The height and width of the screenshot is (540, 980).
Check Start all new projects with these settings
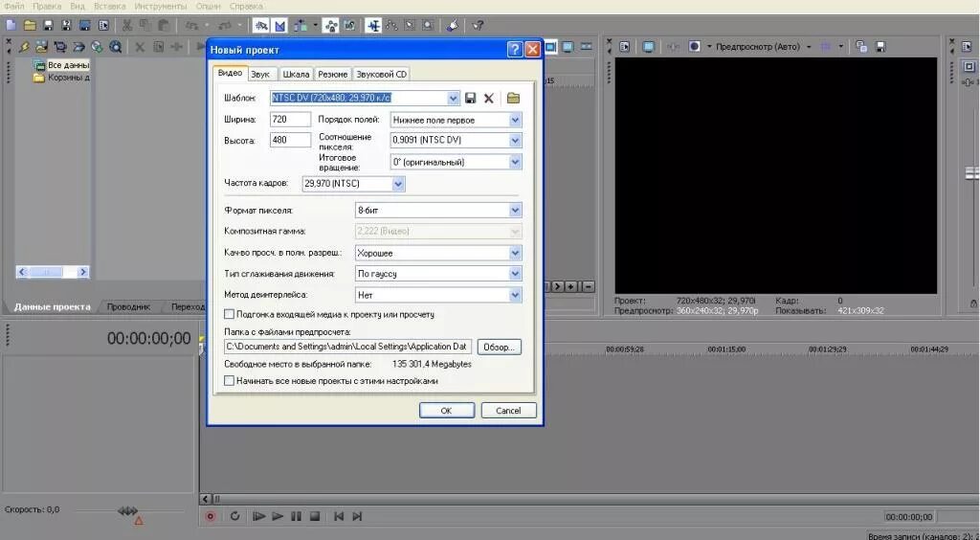tap(230, 381)
